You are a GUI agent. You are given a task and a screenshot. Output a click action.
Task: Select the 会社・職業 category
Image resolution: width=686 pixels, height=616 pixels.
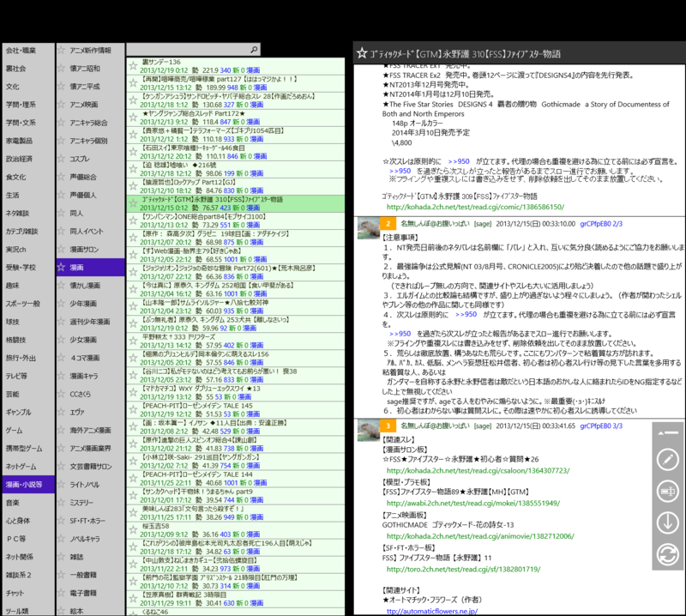tap(28, 51)
